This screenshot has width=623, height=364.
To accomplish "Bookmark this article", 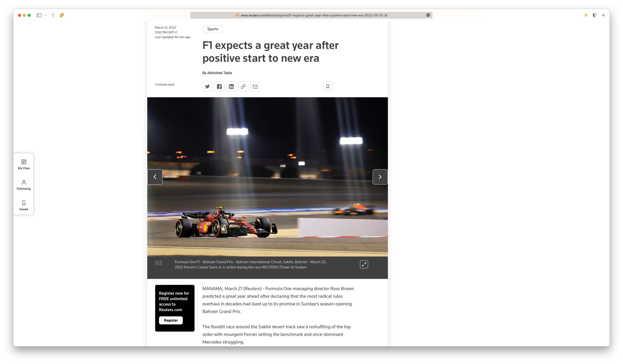I will 327,86.
